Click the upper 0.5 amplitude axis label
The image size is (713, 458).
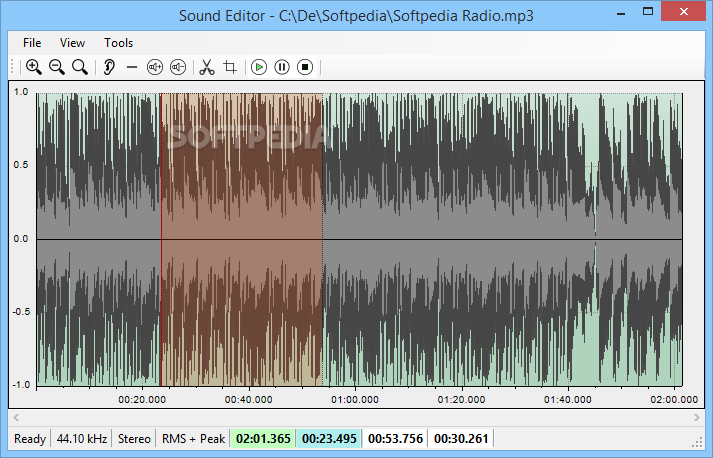20,165
